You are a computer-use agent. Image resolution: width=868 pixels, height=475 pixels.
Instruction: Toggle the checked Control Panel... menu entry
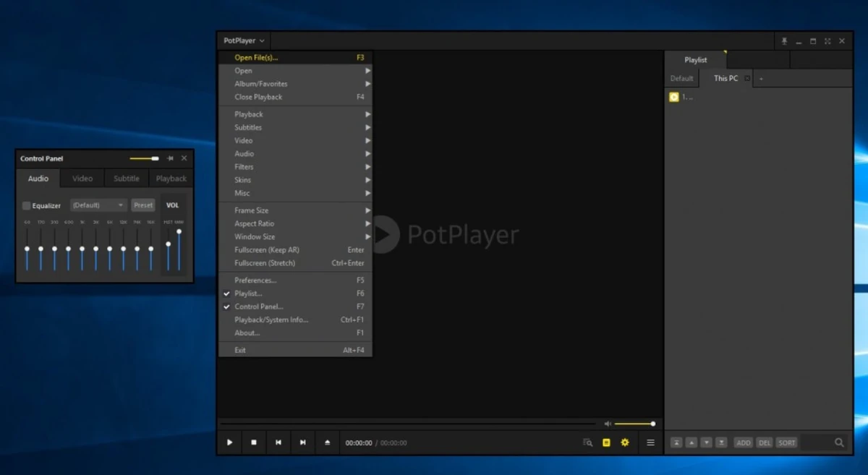point(295,307)
